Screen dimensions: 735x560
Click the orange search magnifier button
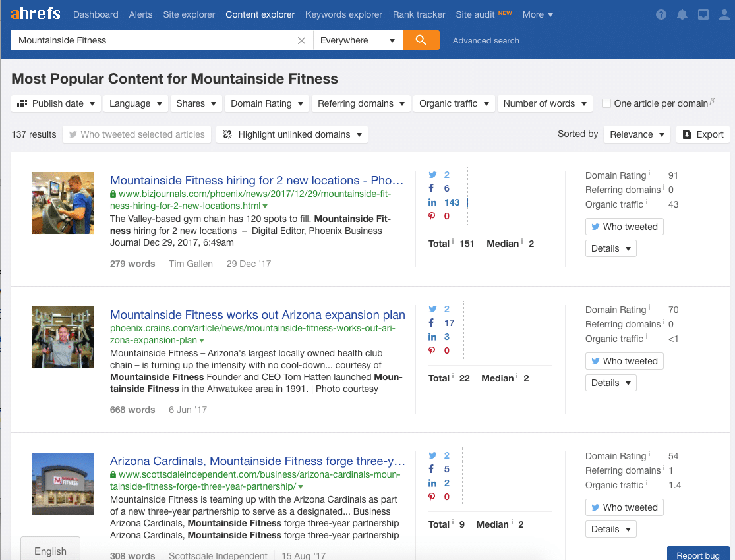pyautogui.click(x=421, y=40)
